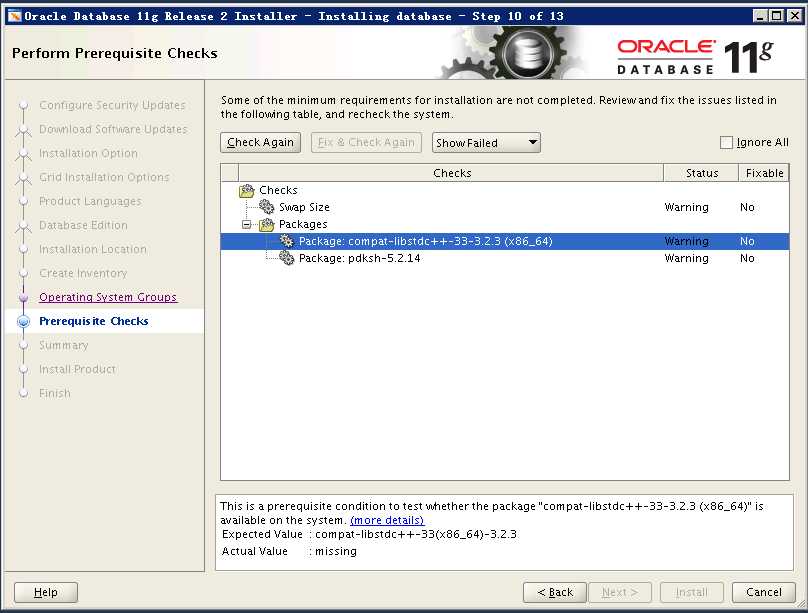Enable the Ignore All checkbox

coord(726,143)
